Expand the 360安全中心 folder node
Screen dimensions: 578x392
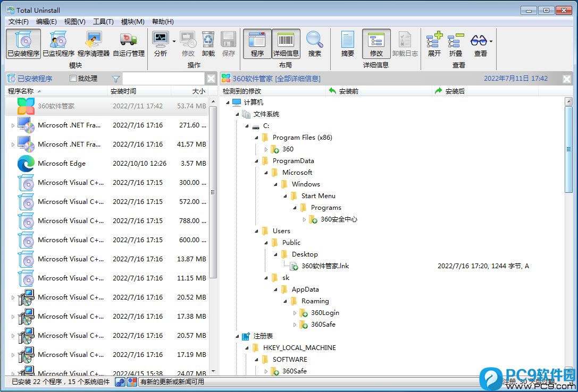point(304,219)
